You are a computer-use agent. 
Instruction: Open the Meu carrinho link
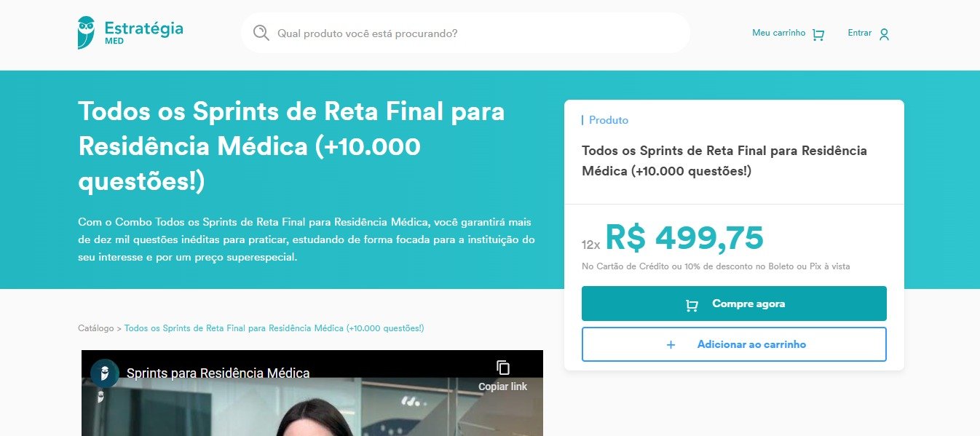pos(778,33)
